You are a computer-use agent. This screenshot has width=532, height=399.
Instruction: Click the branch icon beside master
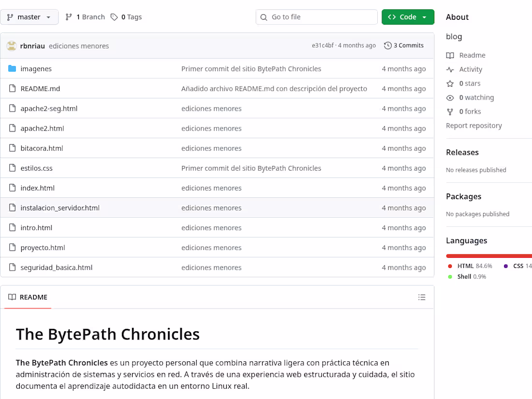pos(11,16)
